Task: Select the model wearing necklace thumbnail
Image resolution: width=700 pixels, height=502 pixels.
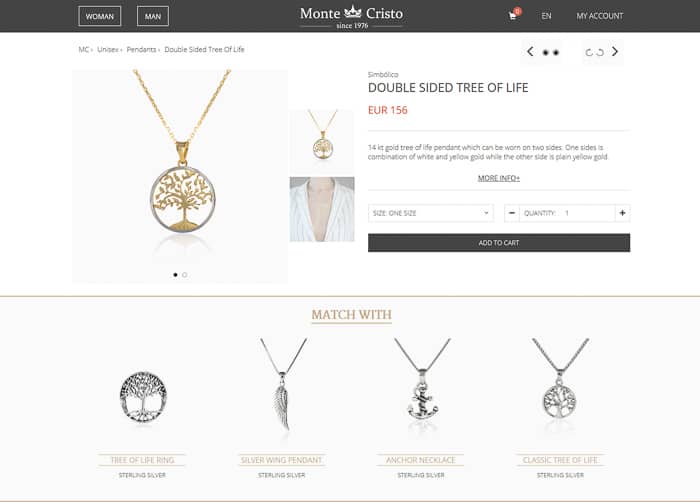Action: click(x=322, y=209)
